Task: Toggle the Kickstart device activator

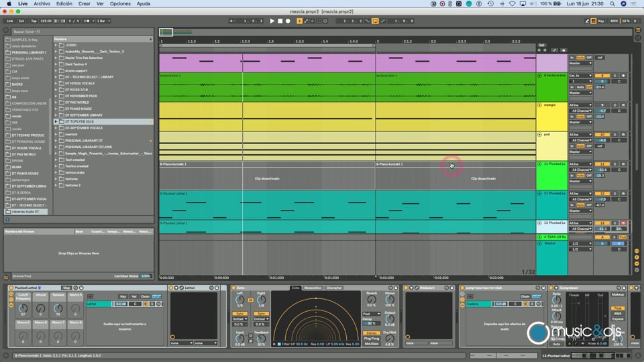Action: pyautogui.click(x=407, y=288)
